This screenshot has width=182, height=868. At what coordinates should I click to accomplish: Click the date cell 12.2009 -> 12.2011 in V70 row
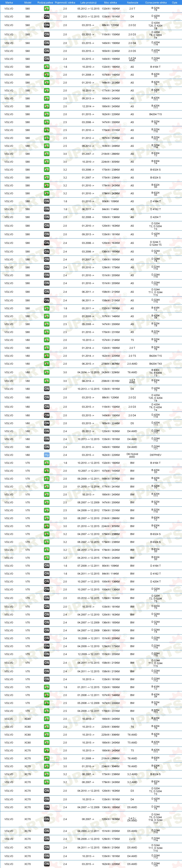coord(88,654)
